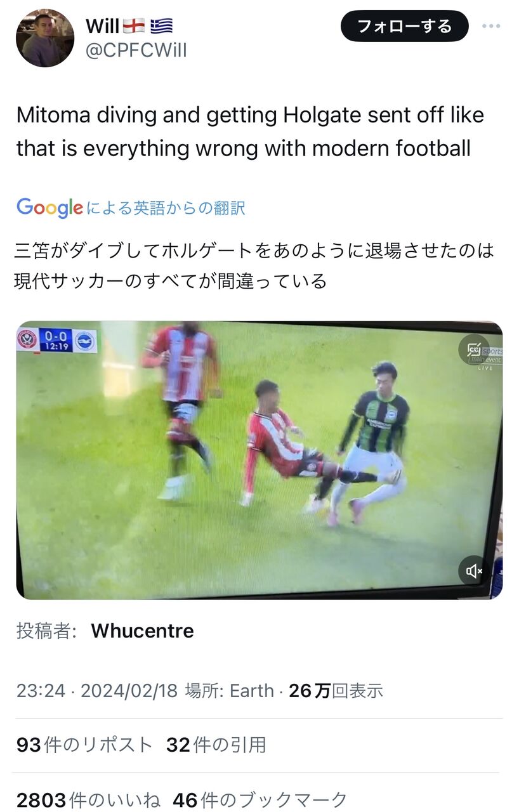Click the @CPFCWill handle
This screenshot has height=812, width=519.
click(136, 50)
